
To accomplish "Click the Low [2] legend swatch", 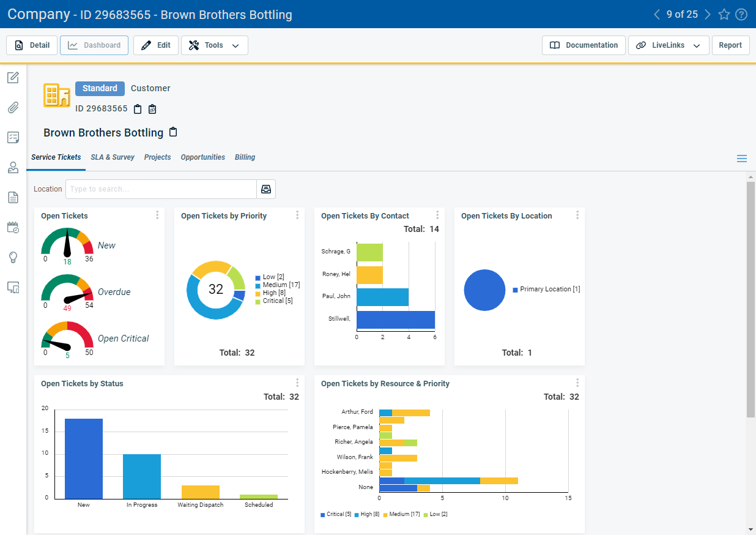I will pos(258,278).
